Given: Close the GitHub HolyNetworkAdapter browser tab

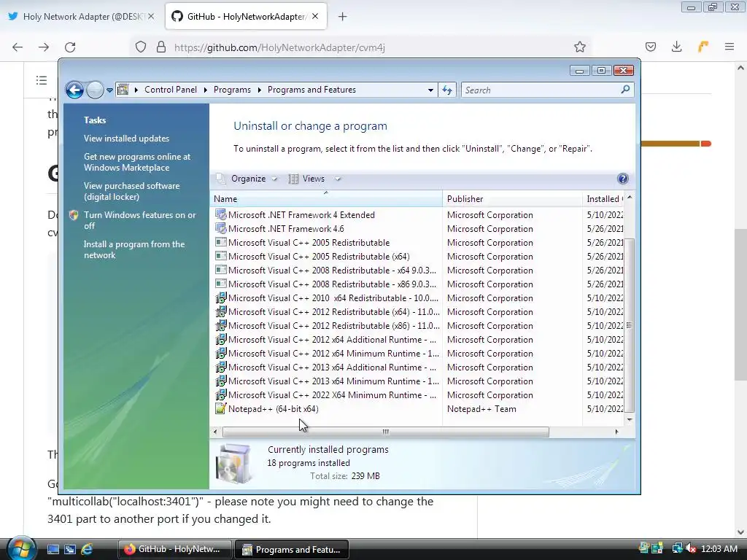Looking at the screenshot, I should pos(315,16).
